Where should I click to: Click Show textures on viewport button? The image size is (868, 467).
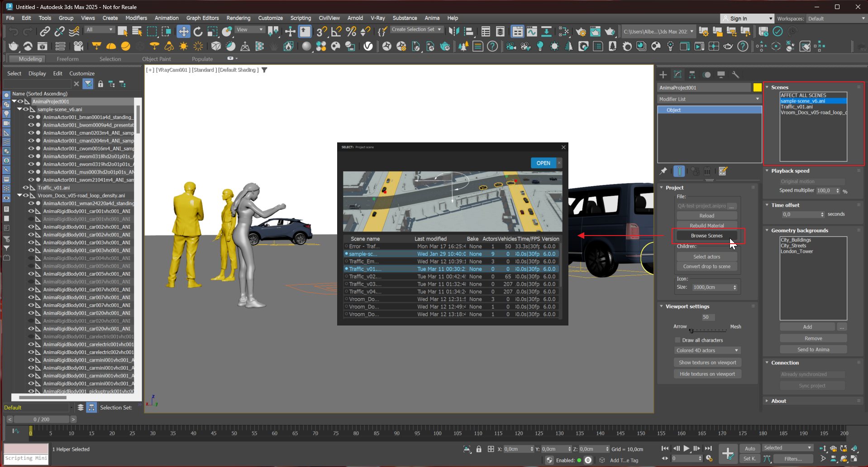707,363
